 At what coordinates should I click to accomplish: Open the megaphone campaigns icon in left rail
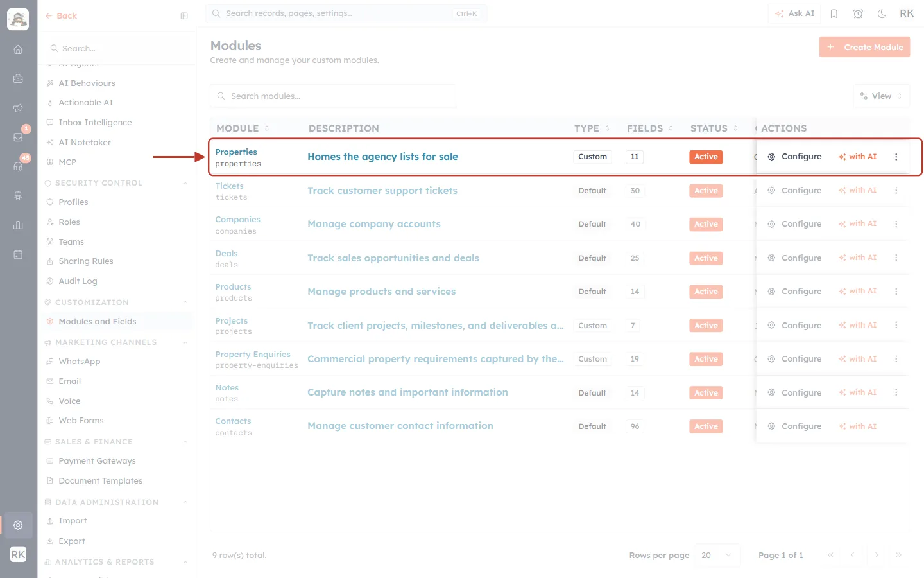click(18, 108)
